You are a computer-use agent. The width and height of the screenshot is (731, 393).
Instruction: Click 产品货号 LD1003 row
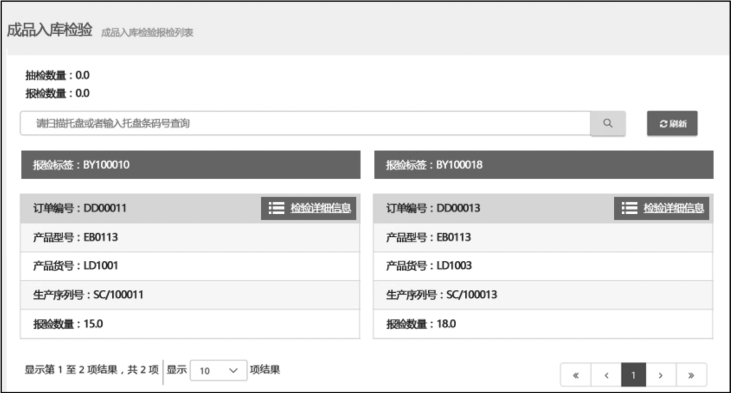click(543, 266)
